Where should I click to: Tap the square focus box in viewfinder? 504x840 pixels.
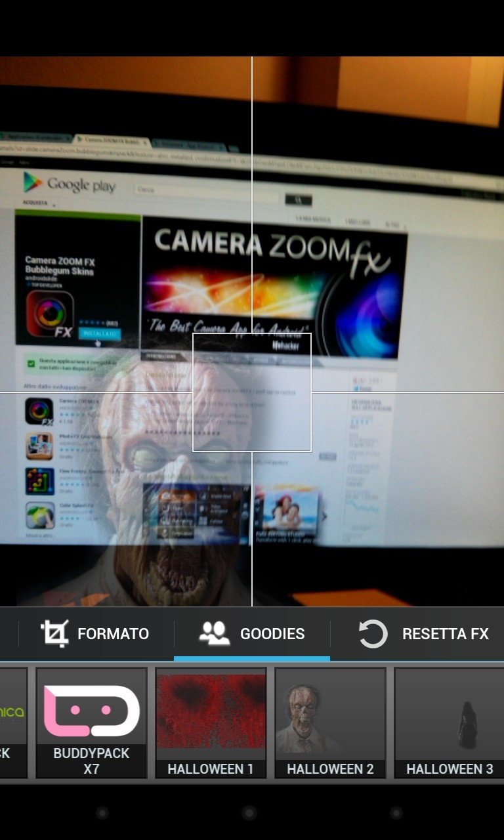click(x=251, y=392)
